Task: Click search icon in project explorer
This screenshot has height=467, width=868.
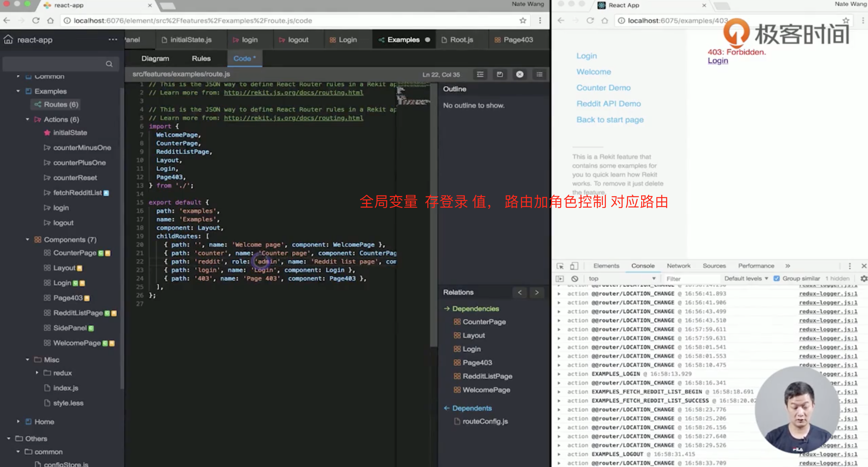Action: click(x=109, y=64)
